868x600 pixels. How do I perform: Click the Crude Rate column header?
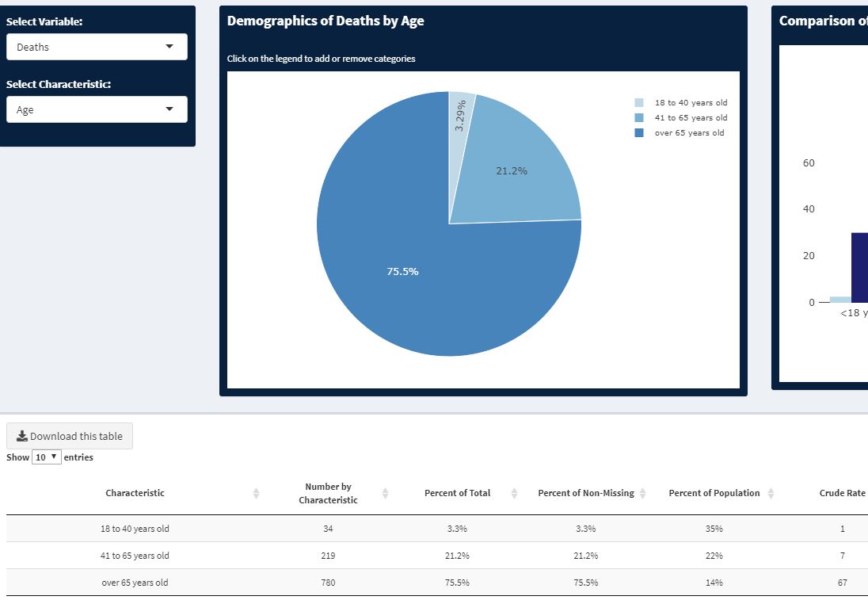[842, 493]
